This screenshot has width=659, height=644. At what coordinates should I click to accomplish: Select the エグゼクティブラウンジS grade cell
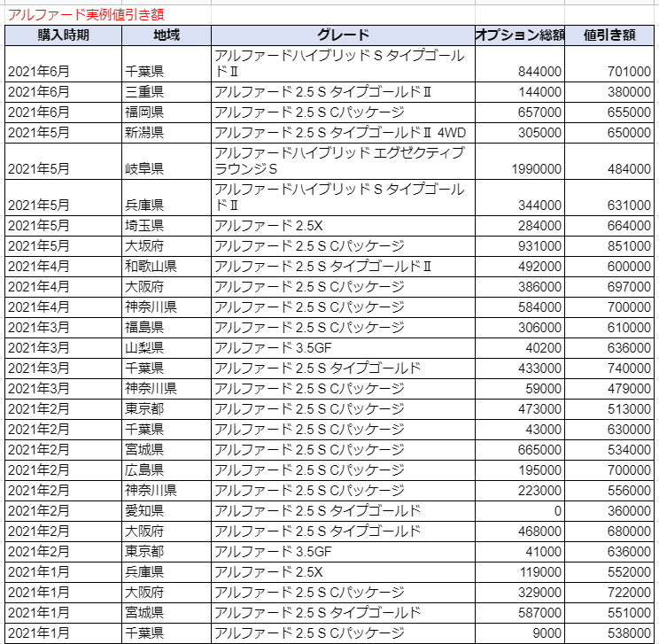(343, 161)
